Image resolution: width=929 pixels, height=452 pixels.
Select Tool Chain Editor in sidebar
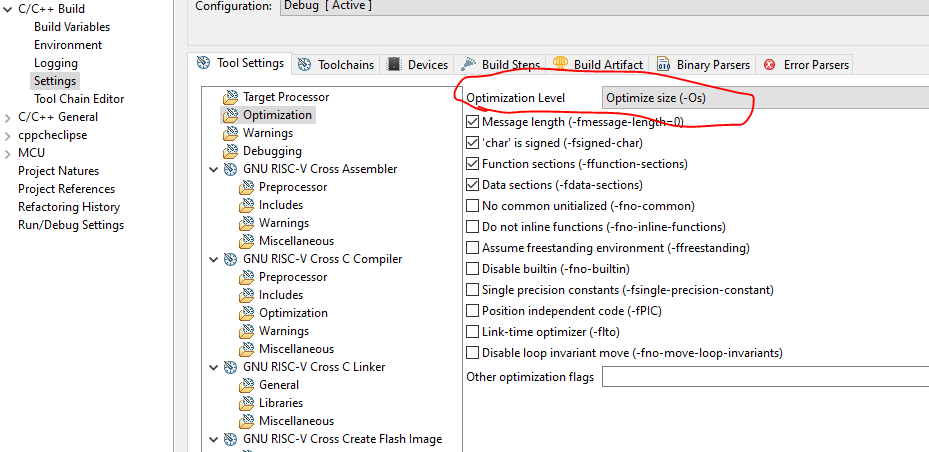pyautogui.click(x=79, y=99)
